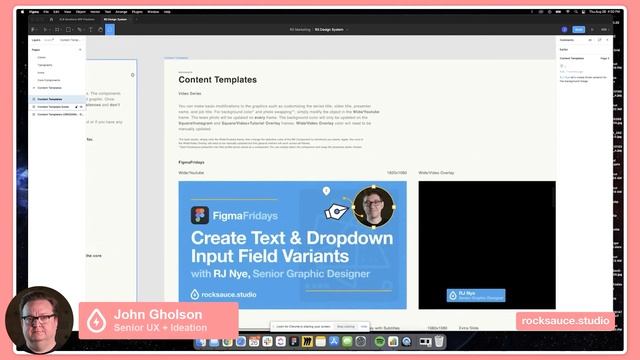The height and width of the screenshot is (360, 640).
Task: Open the pages dropdown labeled Content Temp...
Action: click(70, 40)
